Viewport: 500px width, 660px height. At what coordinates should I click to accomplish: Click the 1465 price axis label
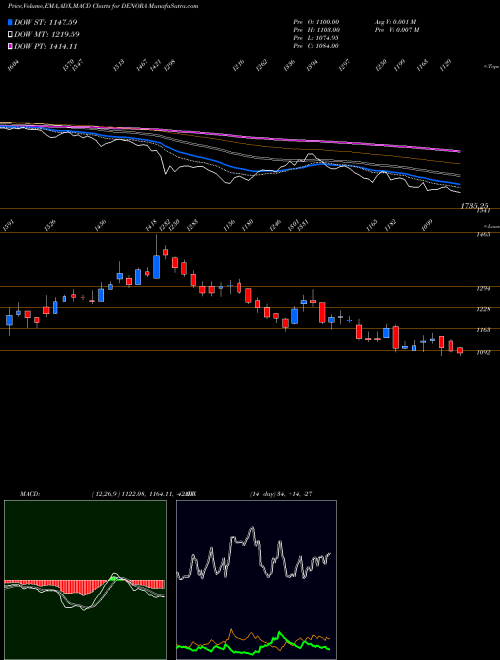tap(483, 235)
